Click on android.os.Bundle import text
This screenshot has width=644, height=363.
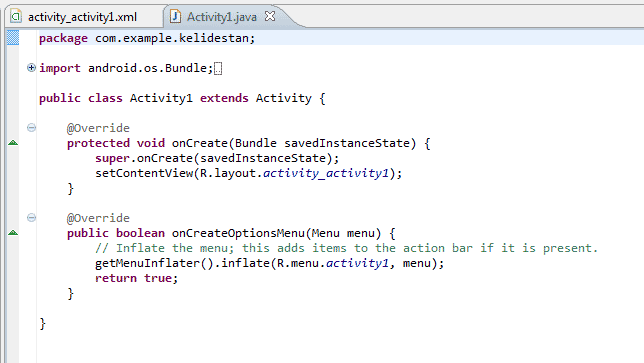click(x=147, y=68)
